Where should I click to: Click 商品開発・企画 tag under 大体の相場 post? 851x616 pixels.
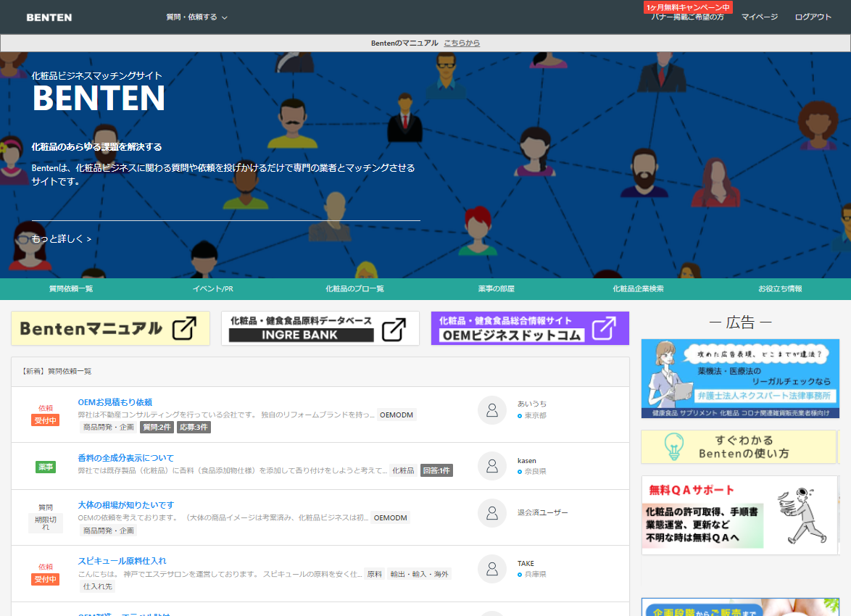coord(109,530)
